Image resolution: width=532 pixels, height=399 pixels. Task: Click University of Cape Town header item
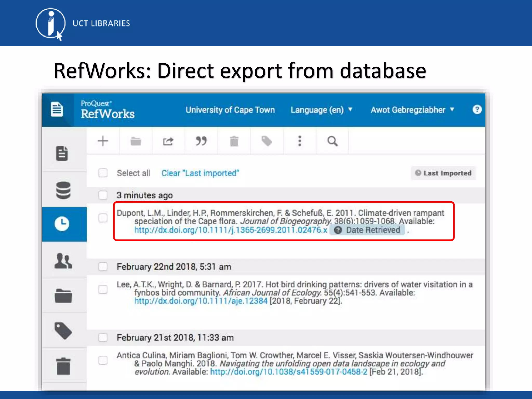point(230,110)
